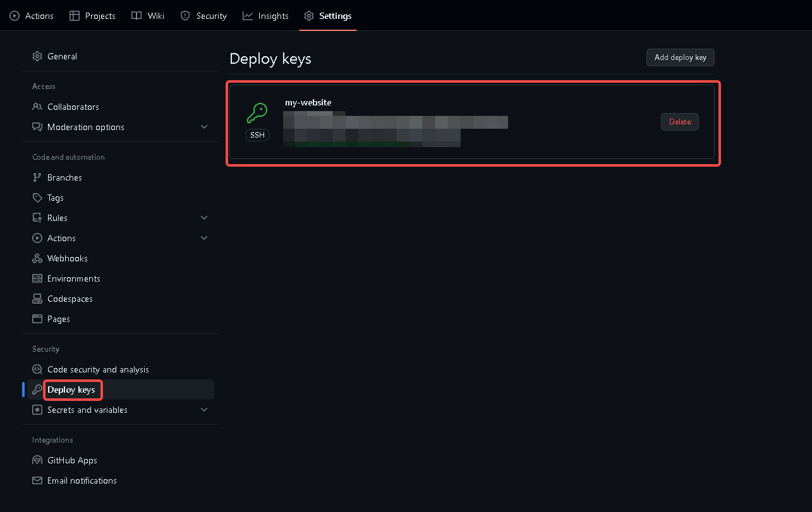Click the Codespaces icon in sidebar
812x512 pixels.
pos(37,299)
